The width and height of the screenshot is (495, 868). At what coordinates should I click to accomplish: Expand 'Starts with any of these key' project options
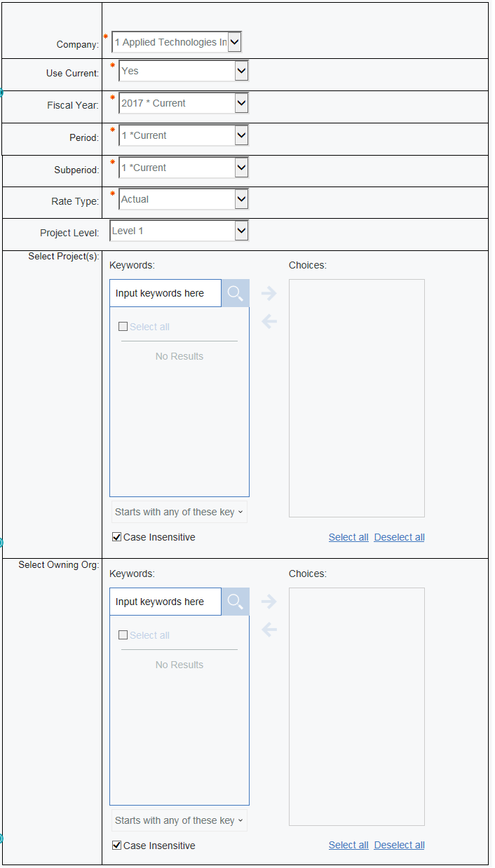(179, 512)
